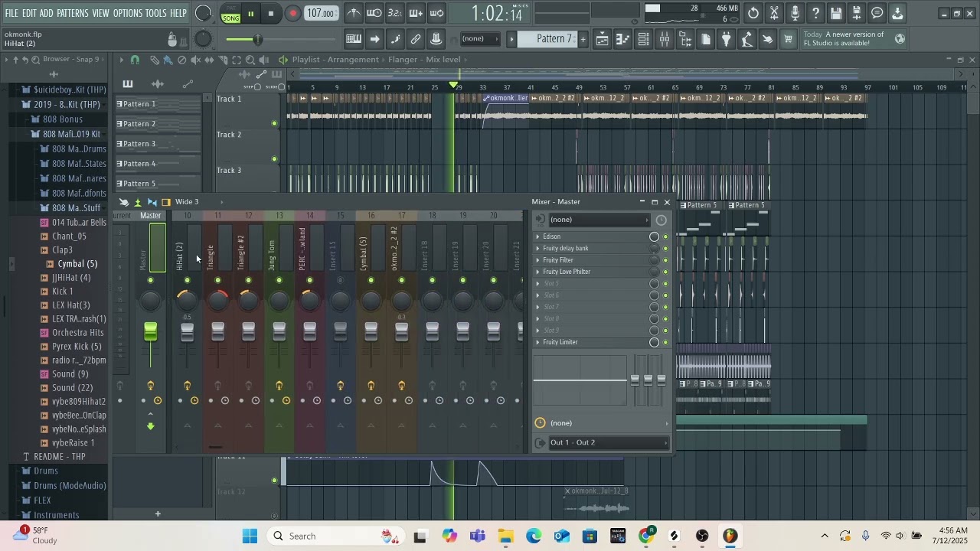The width and height of the screenshot is (980, 551).
Task: Open the Piano roll view icon
Action: (x=623, y=40)
